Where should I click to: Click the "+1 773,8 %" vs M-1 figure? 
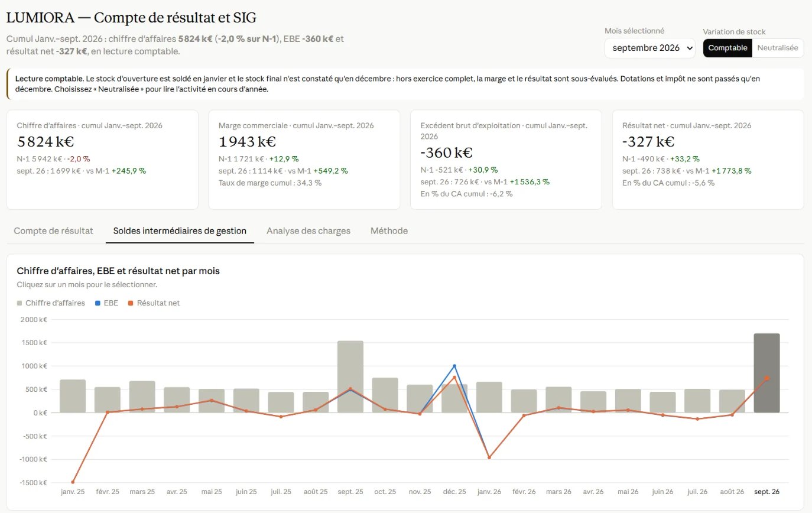coord(732,171)
